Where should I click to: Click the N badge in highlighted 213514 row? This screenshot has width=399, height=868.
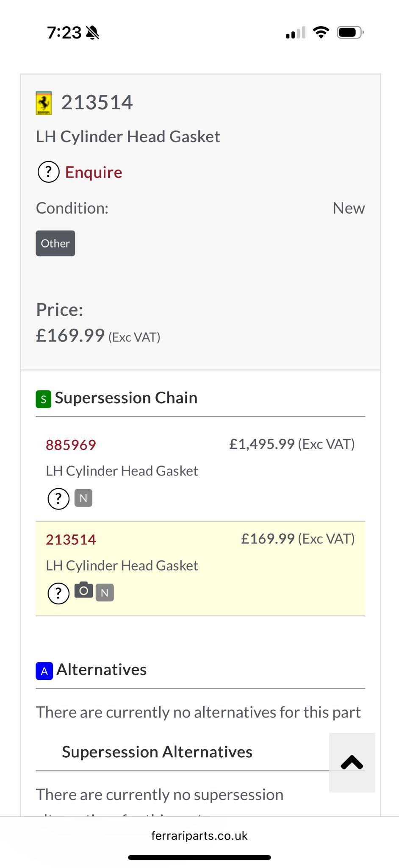(x=105, y=593)
